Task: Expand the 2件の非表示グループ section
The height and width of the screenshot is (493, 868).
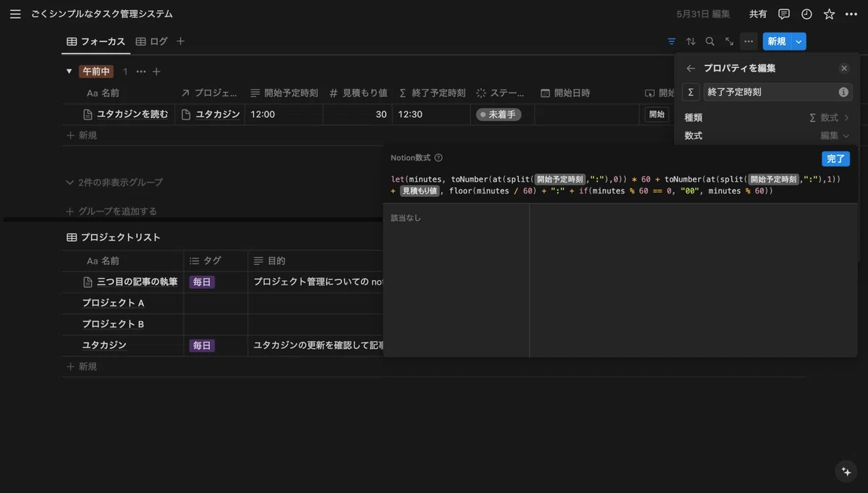Action: (x=114, y=182)
